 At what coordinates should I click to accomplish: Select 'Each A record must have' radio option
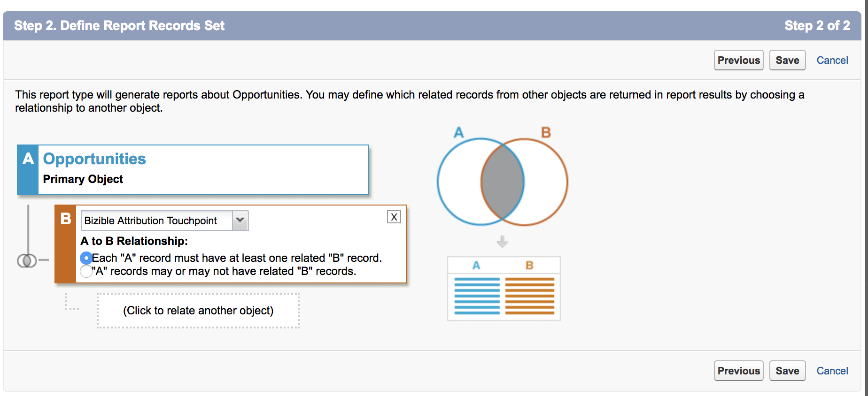tap(86, 258)
